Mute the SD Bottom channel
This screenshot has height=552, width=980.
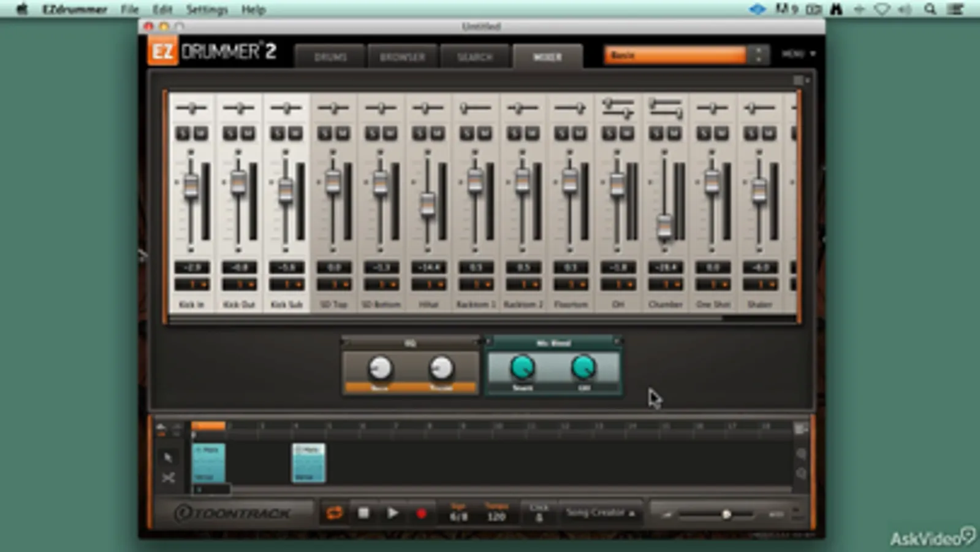[x=390, y=133]
